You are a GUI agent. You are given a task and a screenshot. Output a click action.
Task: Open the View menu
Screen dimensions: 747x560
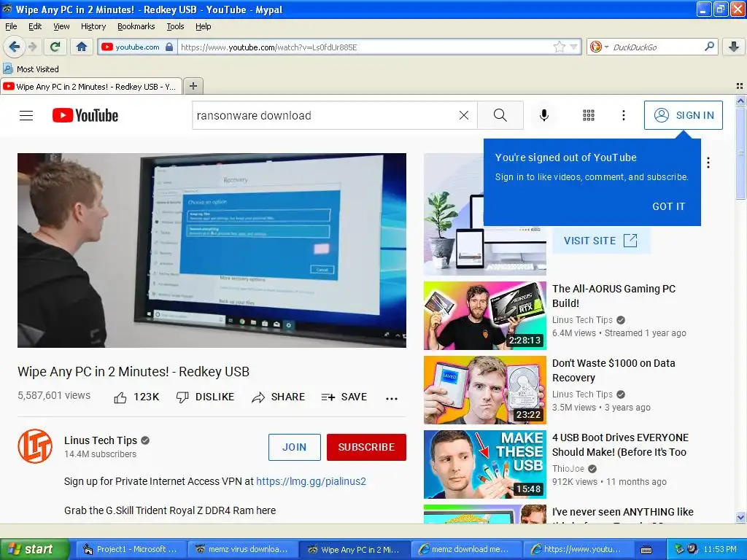[61, 26]
